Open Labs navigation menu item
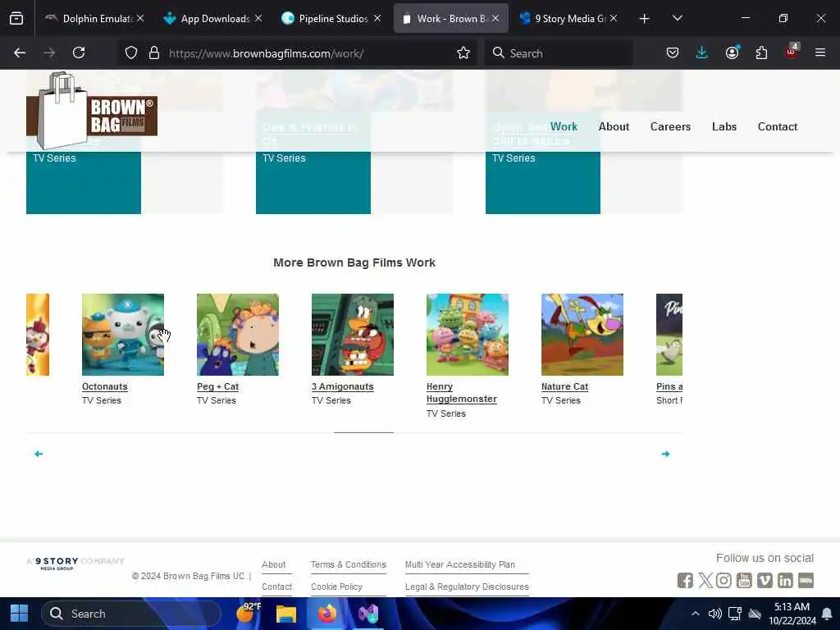Screen dimensions: 840x630 (724, 126)
